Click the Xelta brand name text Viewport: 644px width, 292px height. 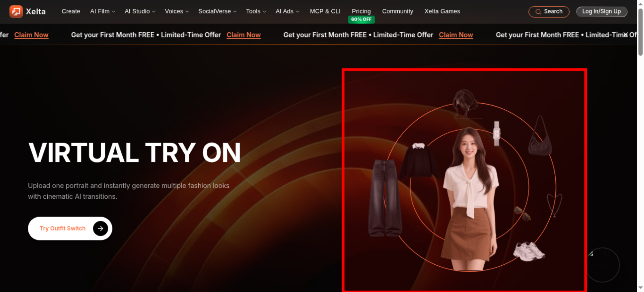tap(36, 12)
